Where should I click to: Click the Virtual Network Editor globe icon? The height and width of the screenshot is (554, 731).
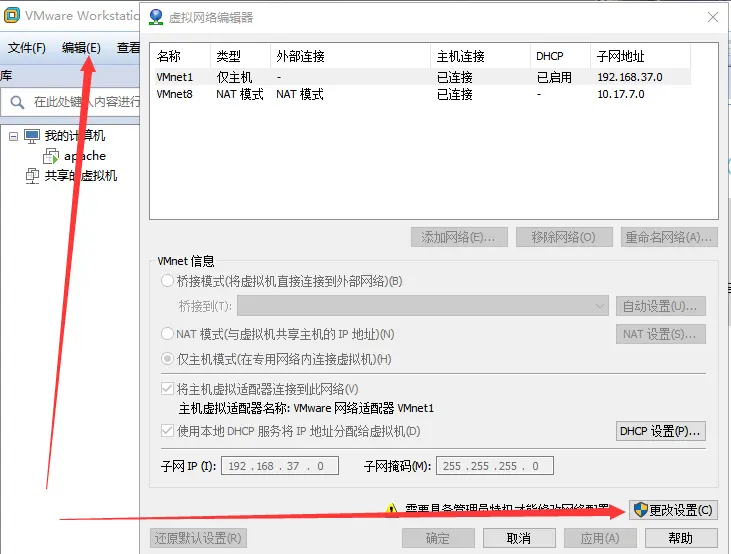click(156, 17)
